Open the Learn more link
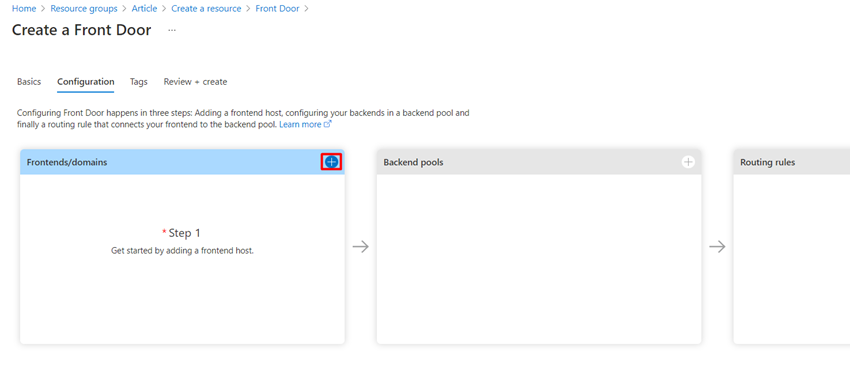Screen dimensions: 850x367 click(x=305, y=124)
